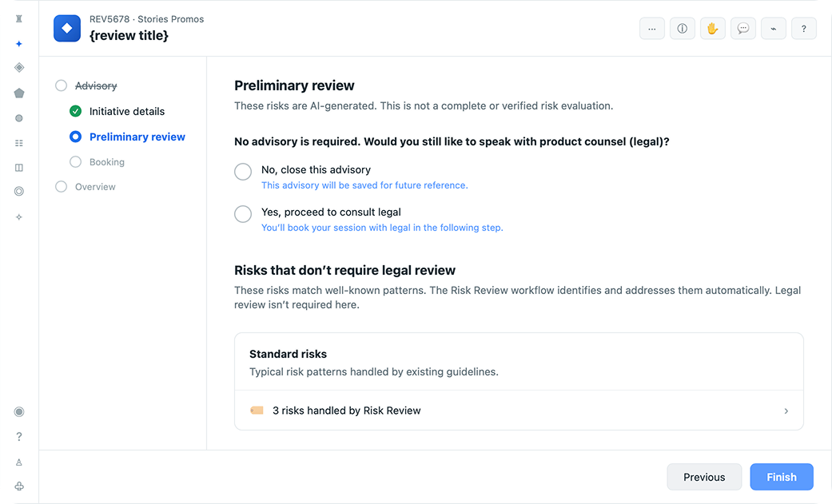Click 'Typical risk patterns handled by existing guidelines.'
Viewport: 832px width, 504px height.
[374, 372]
